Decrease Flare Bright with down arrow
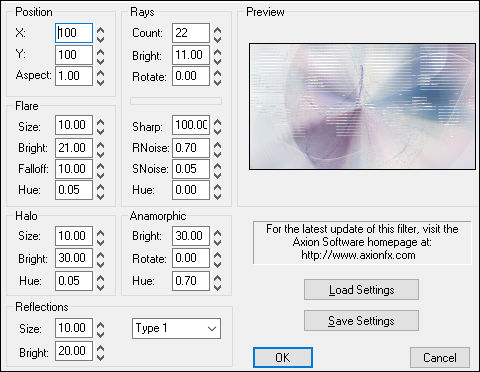This screenshot has width=480, height=372. [100, 154]
